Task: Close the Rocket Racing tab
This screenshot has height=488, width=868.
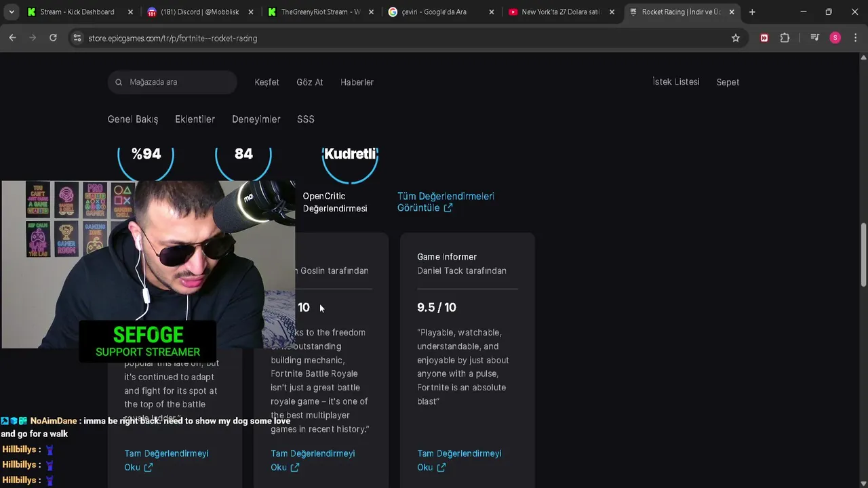Action: [x=732, y=12]
